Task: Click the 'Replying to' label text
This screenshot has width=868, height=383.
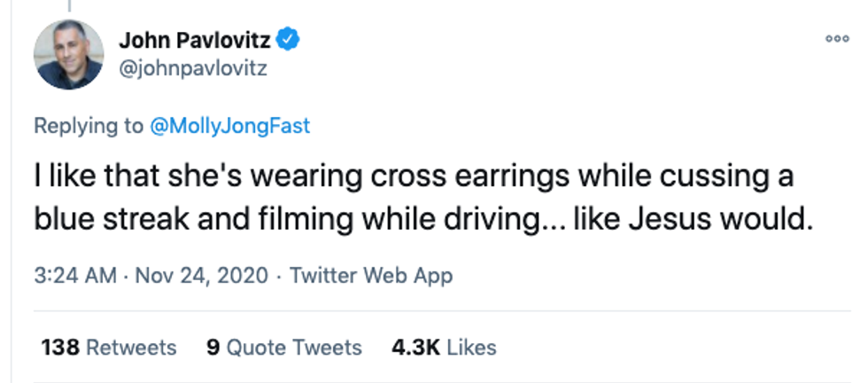Action: 88,126
